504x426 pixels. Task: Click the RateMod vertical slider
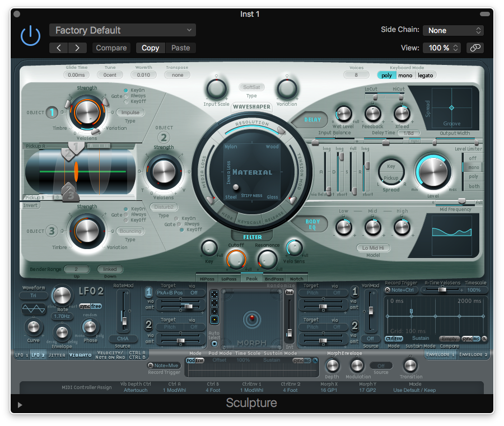tap(124, 311)
